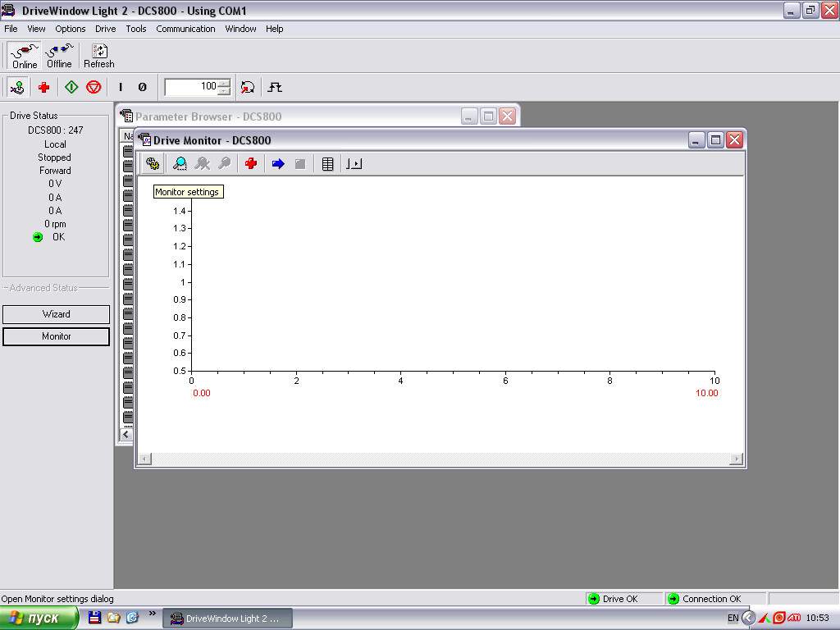Click red cross reset fault icon in main toolbar
Screen dimensions: 840x630
click(x=44, y=87)
